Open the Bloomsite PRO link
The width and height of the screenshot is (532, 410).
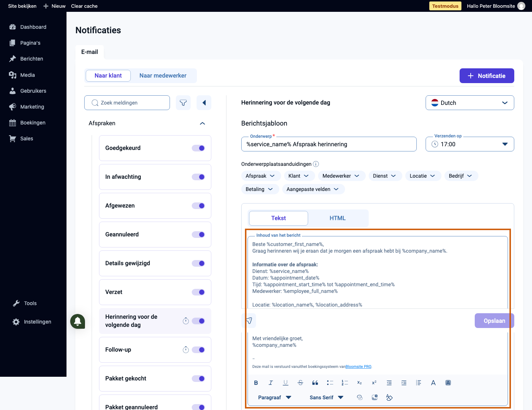point(358,367)
